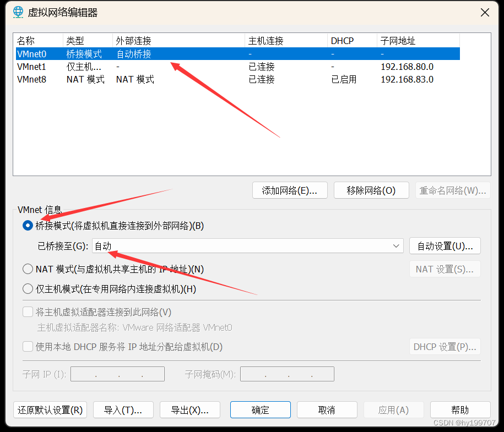This screenshot has width=504, height=432.
Task: Click the 子网地址 column header
Action: pyautogui.click(x=418, y=41)
